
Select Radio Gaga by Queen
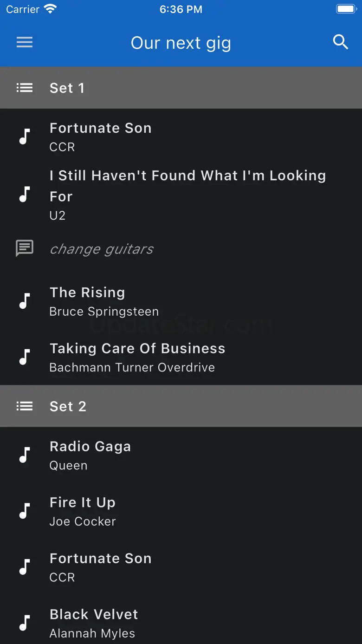pyautogui.click(x=90, y=455)
